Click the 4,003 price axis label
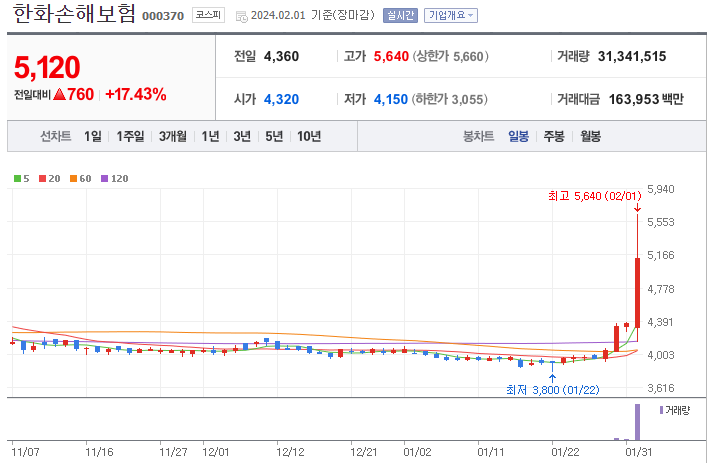The image size is (707, 463). coord(661,355)
